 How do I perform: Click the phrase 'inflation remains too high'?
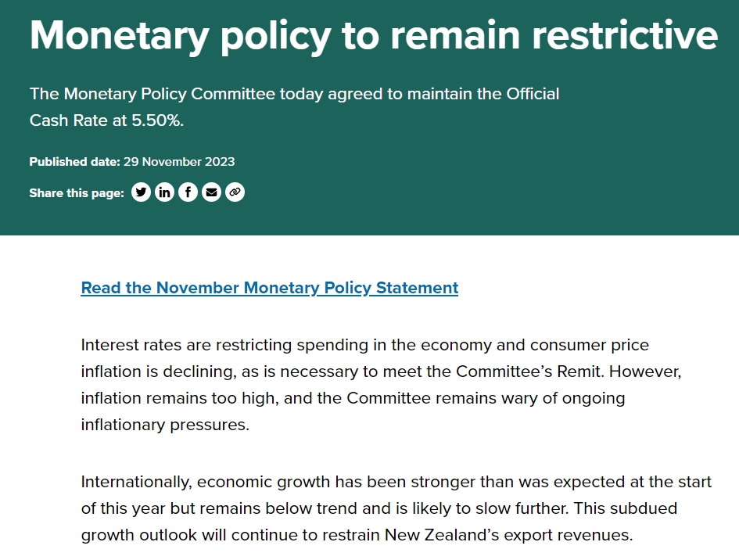point(178,398)
